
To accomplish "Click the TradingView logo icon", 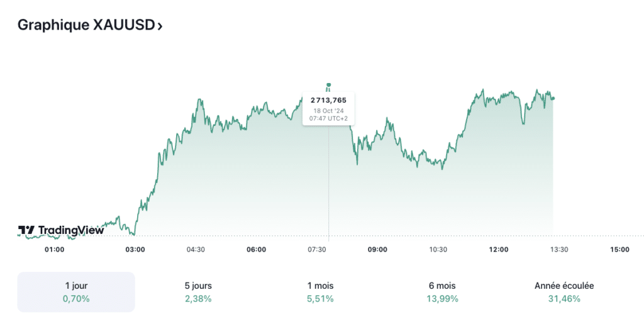I will tap(26, 230).
